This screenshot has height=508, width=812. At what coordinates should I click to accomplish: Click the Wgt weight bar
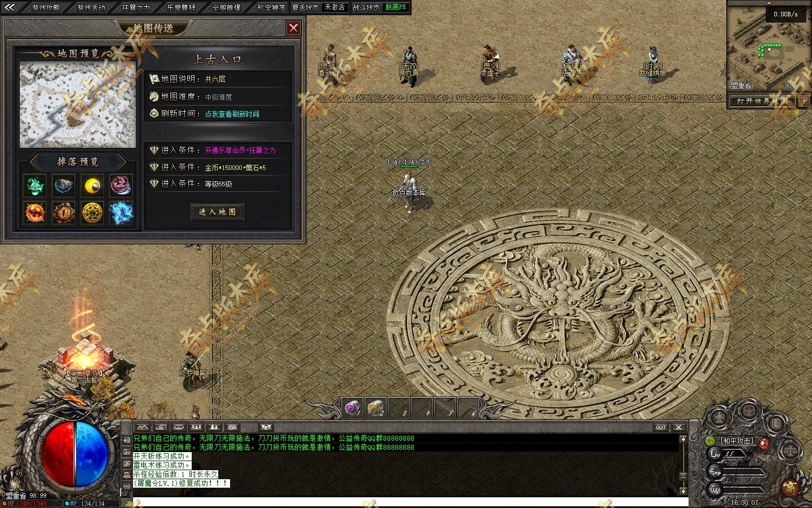click(744, 489)
